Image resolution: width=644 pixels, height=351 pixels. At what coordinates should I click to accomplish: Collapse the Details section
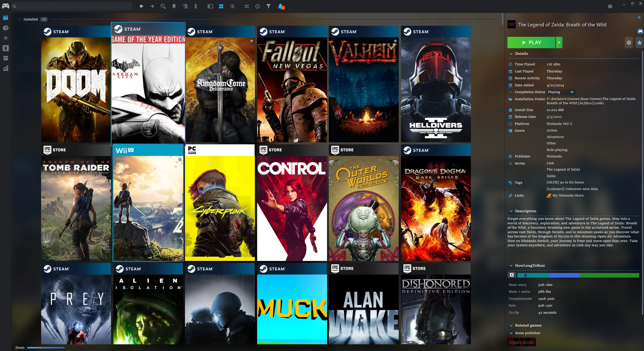511,54
